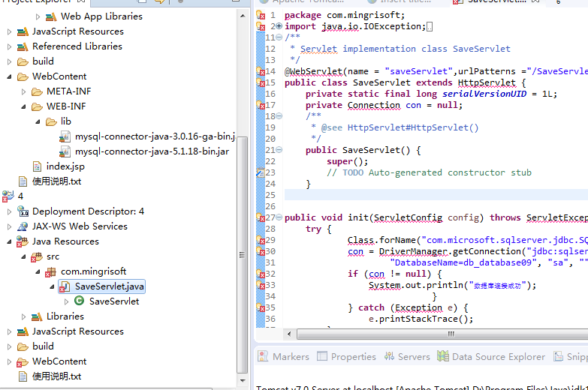Click error marker on line 17

(261, 105)
